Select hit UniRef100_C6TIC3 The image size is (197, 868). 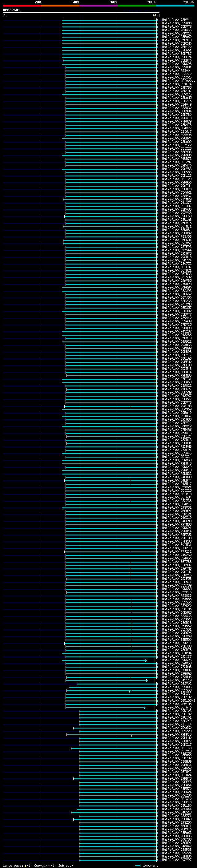tap(177, 748)
